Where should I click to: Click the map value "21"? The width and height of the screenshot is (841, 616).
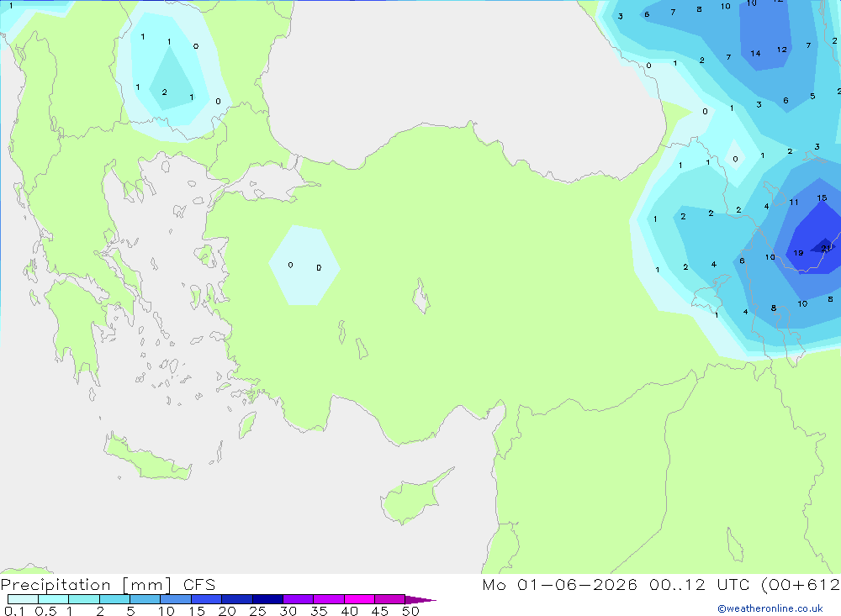[826, 248]
